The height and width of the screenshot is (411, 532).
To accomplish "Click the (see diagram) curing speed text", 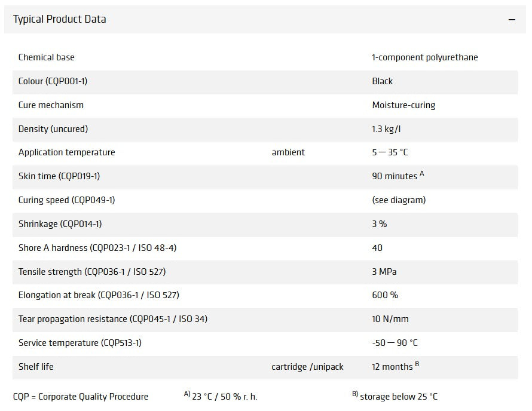I will (x=399, y=200).
